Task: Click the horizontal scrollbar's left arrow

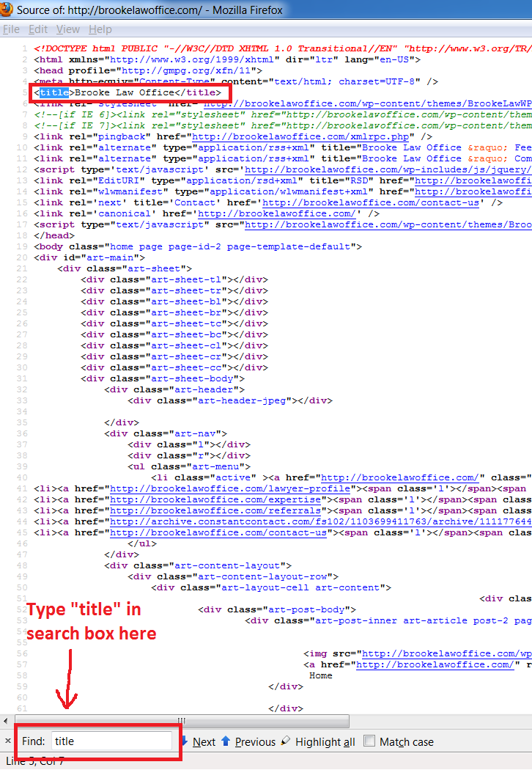Action: [5, 721]
